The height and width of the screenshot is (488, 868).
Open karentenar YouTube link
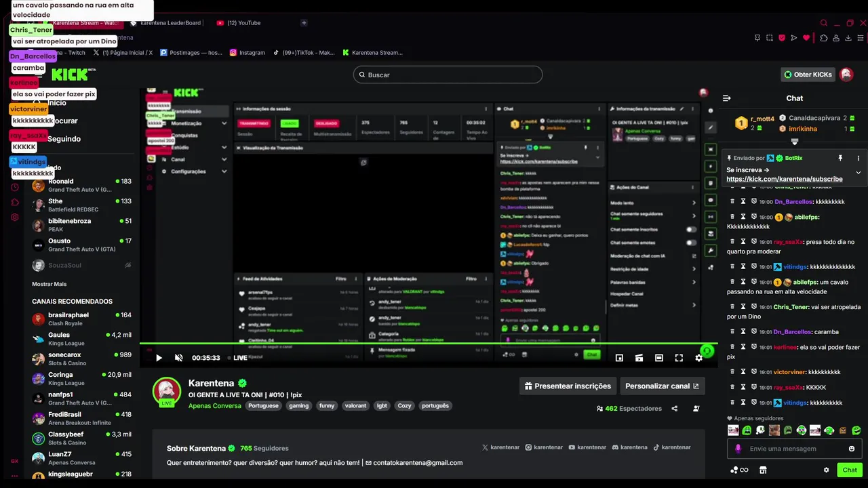(x=587, y=447)
